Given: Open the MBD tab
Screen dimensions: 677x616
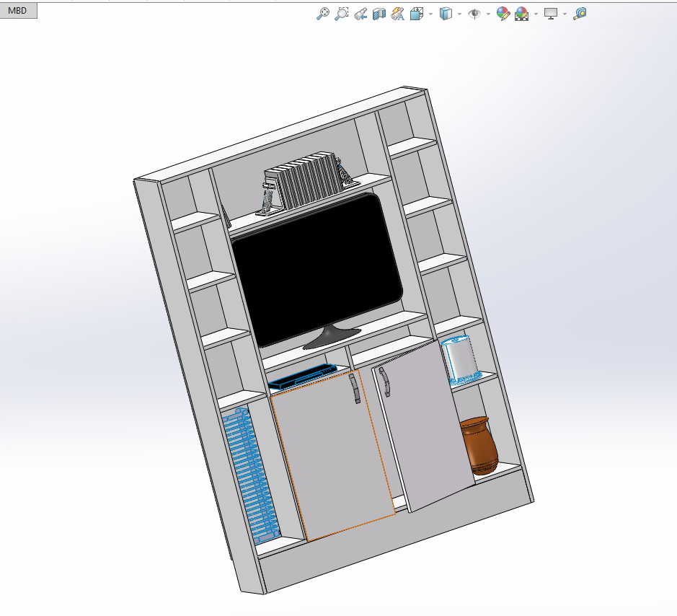Looking at the screenshot, I should 18,10.
